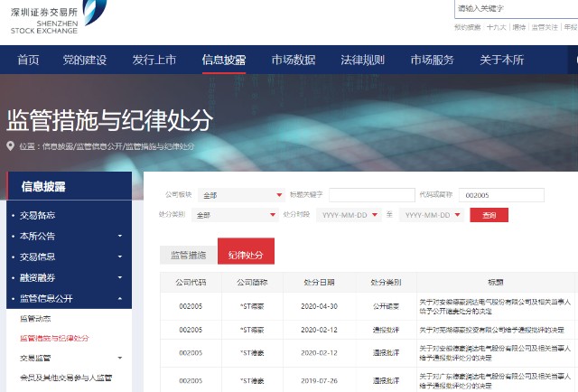This screenshot has height=392, width=578.
Task: Open 交易备忘 in the sidebar
Action: click(x=37, y=215)
